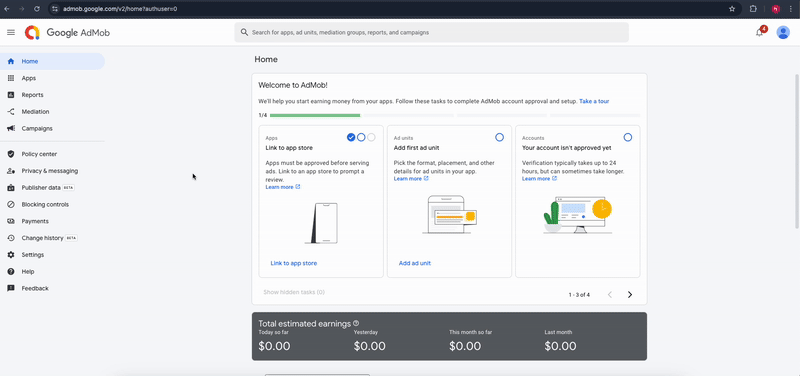Viewport: 800px width, 376px height.
Task: Click the setup progress bar
Action: (455, 115)
